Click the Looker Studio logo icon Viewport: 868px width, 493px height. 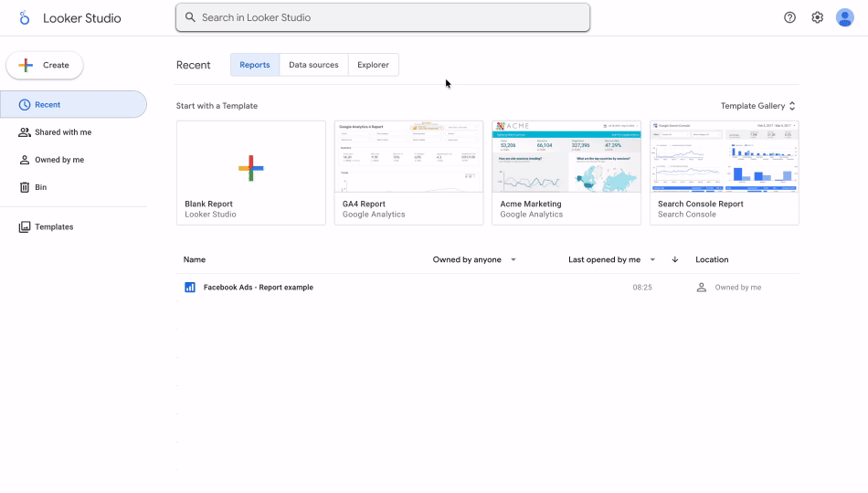click(x=24, y=17)
